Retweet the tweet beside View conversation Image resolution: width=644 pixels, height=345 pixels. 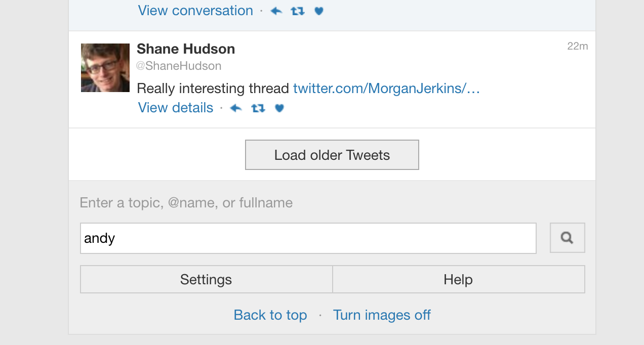[x=298, y=11]
